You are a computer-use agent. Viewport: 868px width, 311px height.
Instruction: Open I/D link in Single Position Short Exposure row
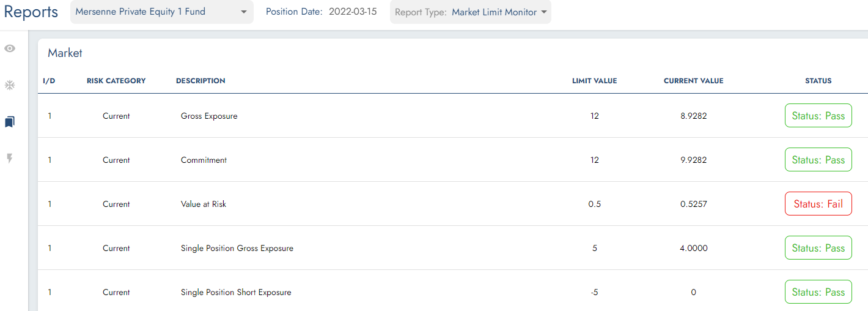pos(50,292)
